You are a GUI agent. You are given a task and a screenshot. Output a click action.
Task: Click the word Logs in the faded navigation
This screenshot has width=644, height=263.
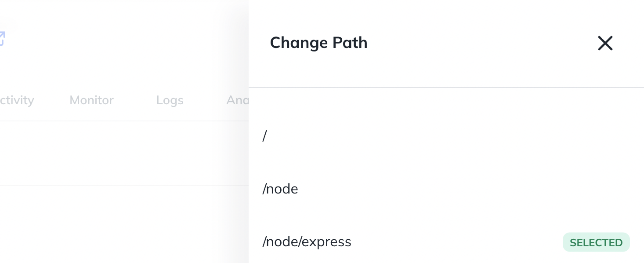(170, 100)
